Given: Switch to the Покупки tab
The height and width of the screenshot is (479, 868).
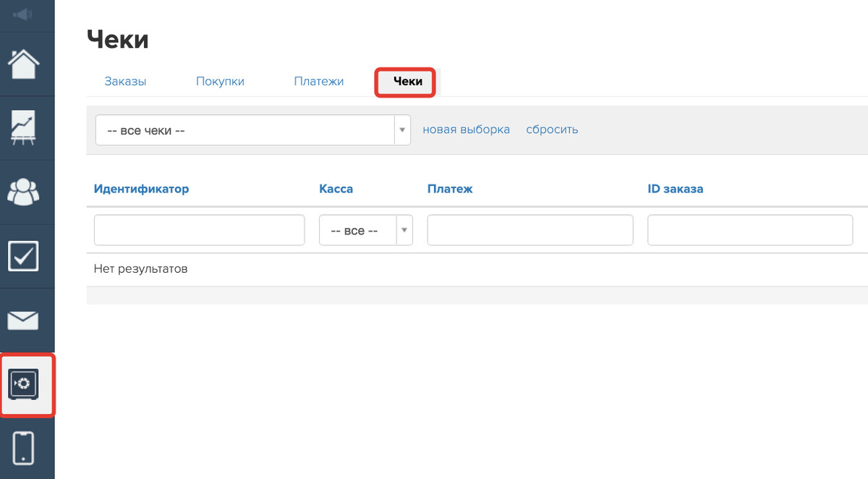Looking at the screenshot, I should [x=220, y=82].
